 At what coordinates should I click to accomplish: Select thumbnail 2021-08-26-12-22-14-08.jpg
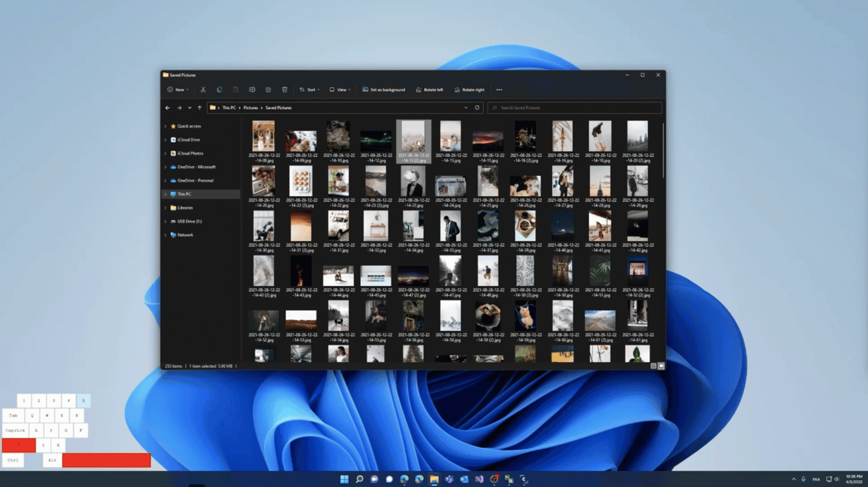point(264,141)
